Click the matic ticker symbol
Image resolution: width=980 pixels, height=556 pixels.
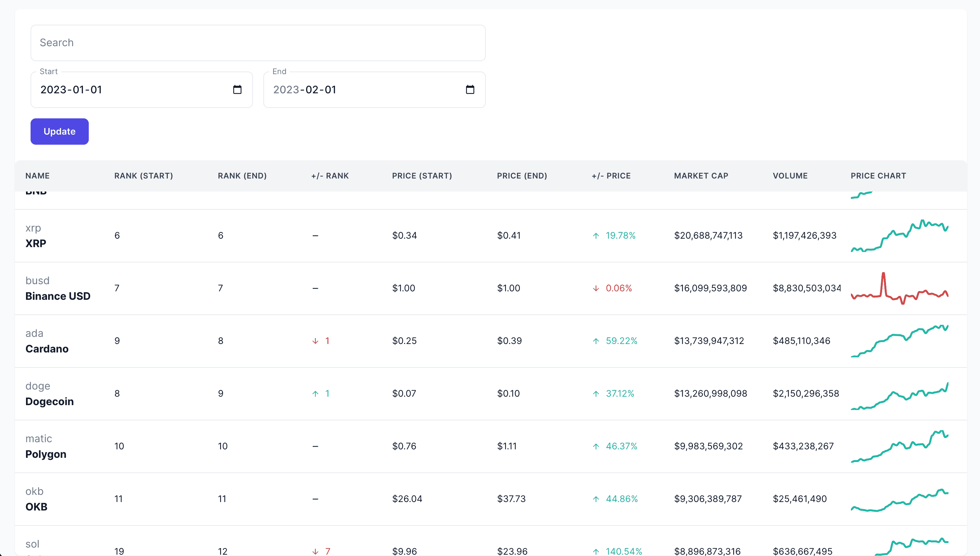click(x=39, y=439)
